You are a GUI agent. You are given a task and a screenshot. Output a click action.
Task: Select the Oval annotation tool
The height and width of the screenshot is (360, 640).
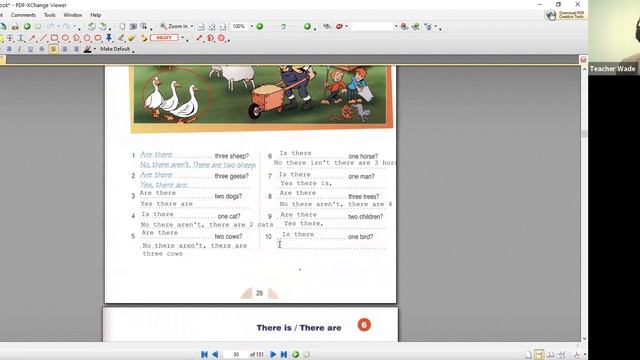[65, 38]
